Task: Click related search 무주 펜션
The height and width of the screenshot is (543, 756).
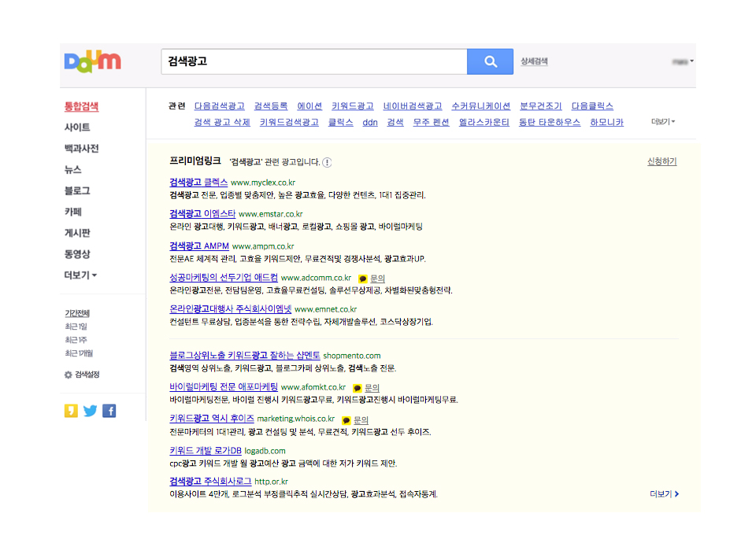Action: tap(431, 123)
